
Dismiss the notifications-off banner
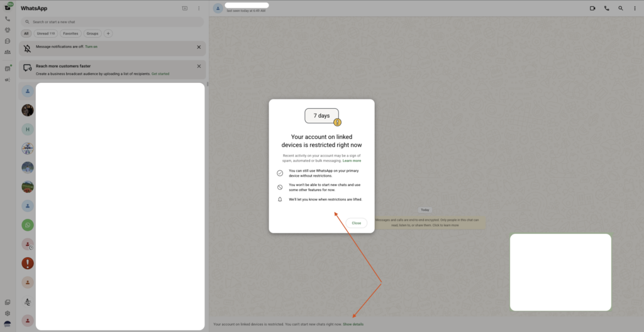199,47
